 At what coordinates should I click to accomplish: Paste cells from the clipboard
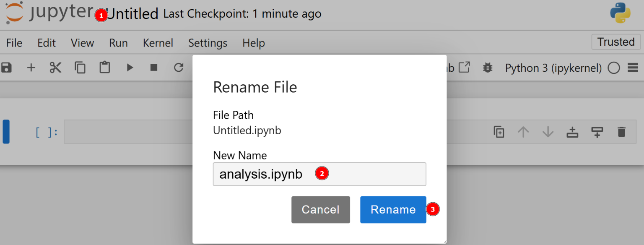(105, 68)
